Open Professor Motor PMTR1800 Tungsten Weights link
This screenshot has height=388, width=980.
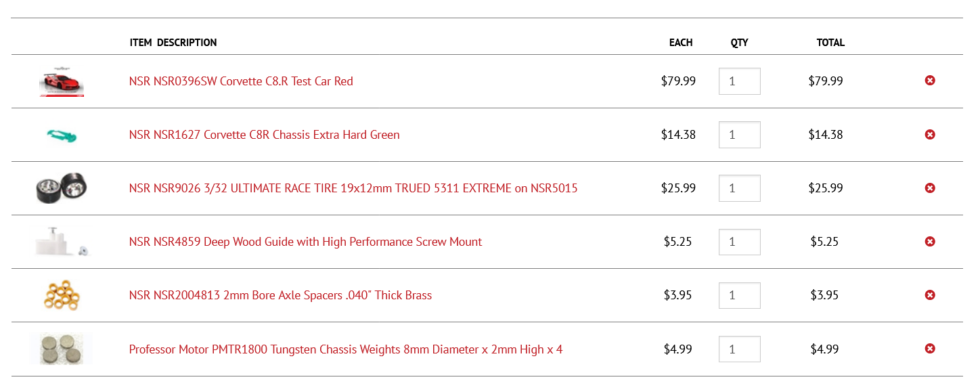346,349
